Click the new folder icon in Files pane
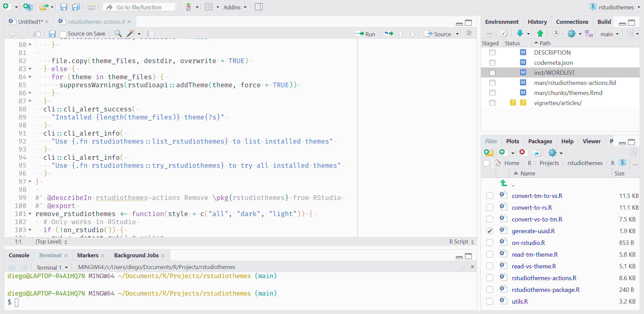The width and height of the screenshot is (644, 314). (489, 153)
